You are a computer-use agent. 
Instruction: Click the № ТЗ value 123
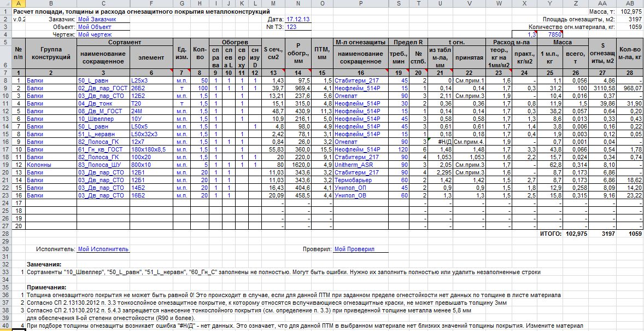click(x=298, y=26)
